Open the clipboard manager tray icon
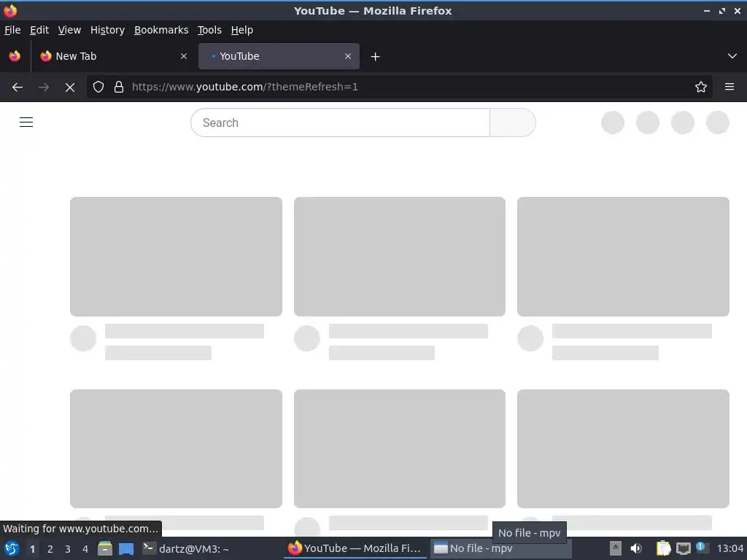 (x=663, y=548)
